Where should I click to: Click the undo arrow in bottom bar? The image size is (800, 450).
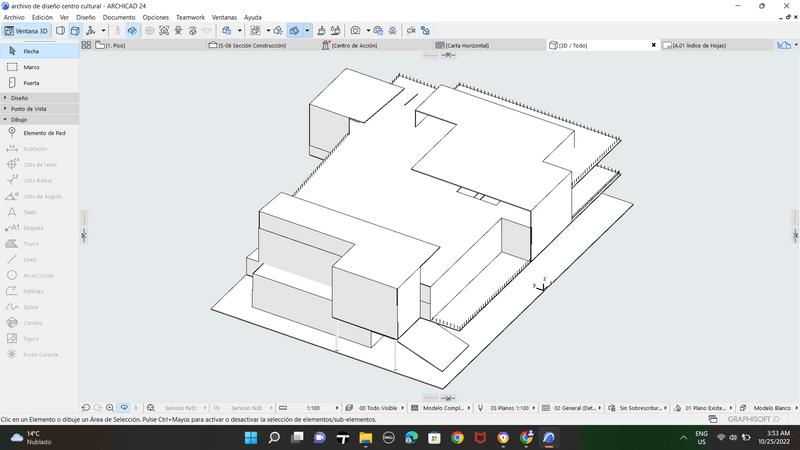pos(85,408)
